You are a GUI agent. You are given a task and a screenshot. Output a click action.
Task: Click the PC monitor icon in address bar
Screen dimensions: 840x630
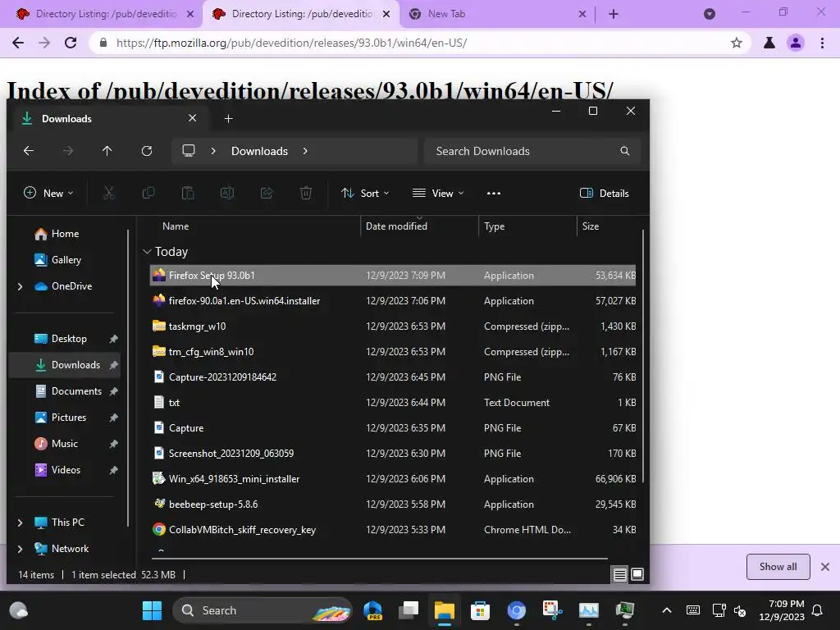(x=189, y=151)
